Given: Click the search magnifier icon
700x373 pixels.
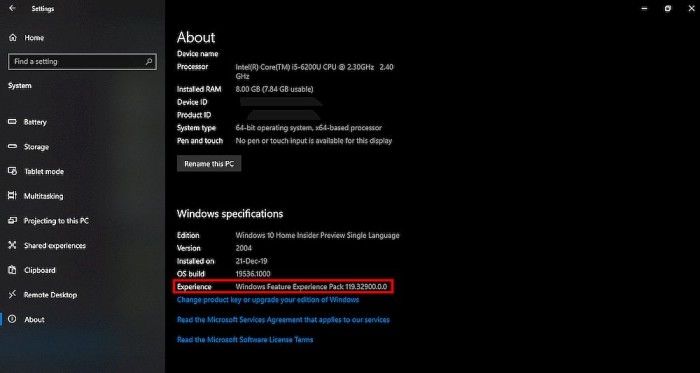Looking at the screenshot, I should click(149, 62).
